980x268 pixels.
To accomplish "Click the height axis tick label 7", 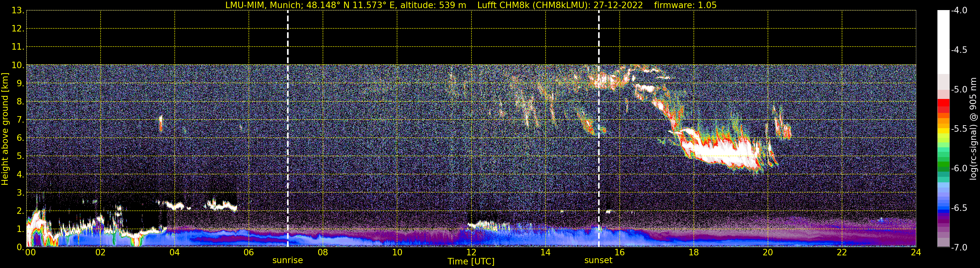I will [20, 120].
